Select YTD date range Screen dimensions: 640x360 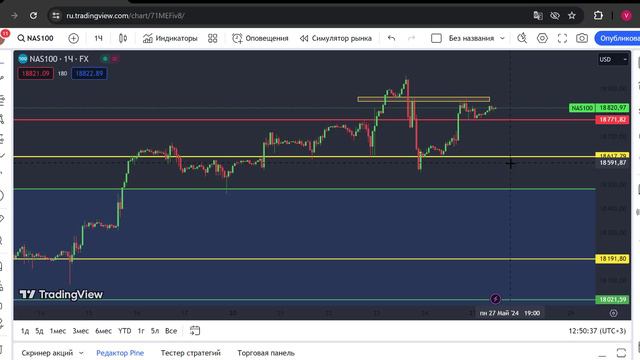tap(124, 331)
